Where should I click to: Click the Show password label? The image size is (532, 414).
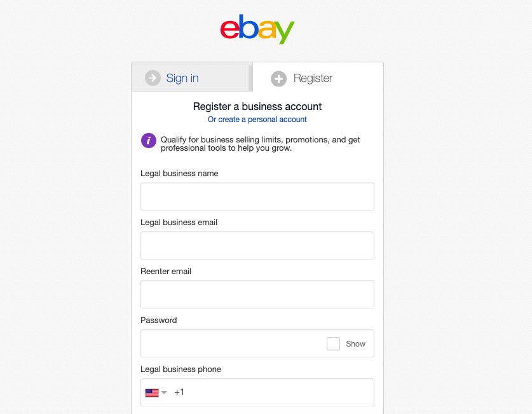click(x=355, y=344)
